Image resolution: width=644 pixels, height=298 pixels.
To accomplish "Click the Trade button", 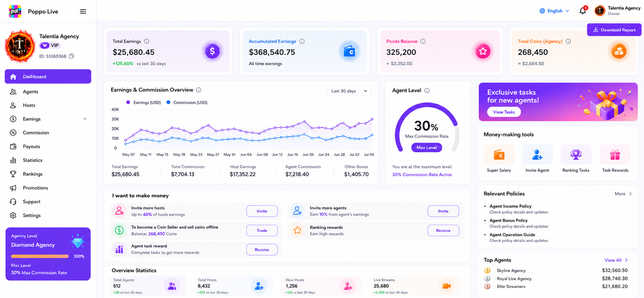I will [x=262, y=230].
